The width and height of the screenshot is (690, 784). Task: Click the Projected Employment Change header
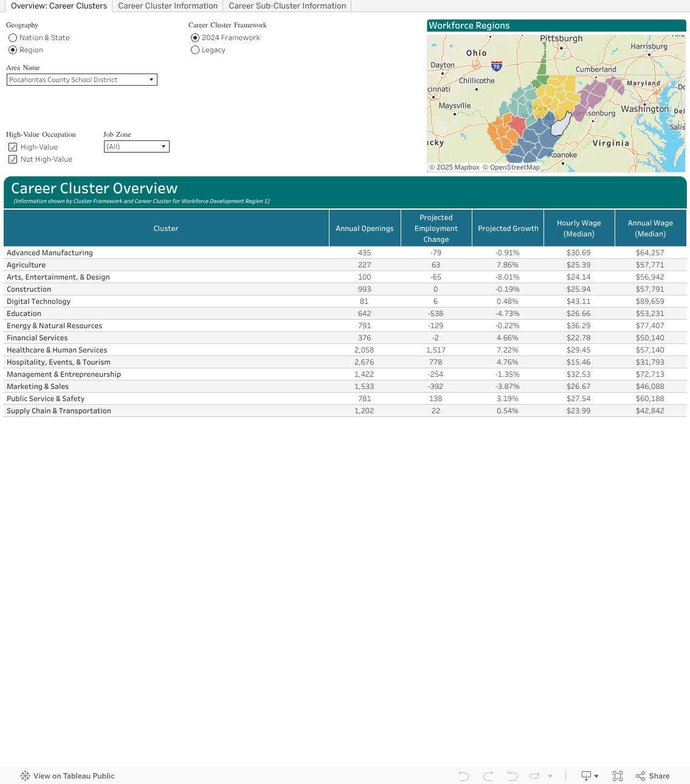[436, 229]
